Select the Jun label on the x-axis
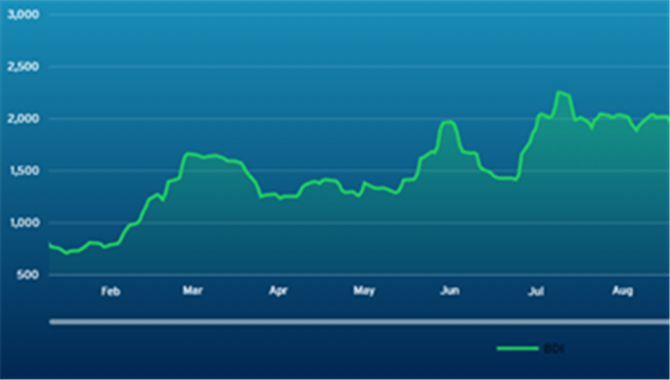Screen dimensions: 670x380 click(450, 291)
